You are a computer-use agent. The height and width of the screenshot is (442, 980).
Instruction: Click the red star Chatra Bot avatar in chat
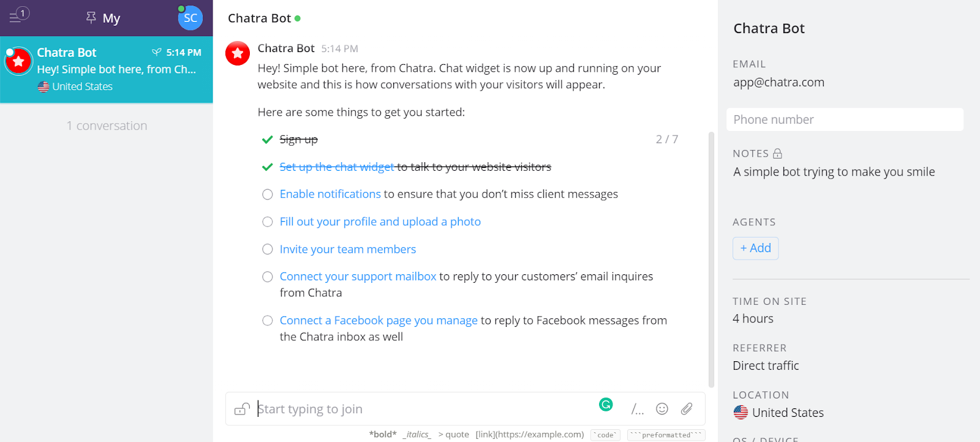click(238, 54)
